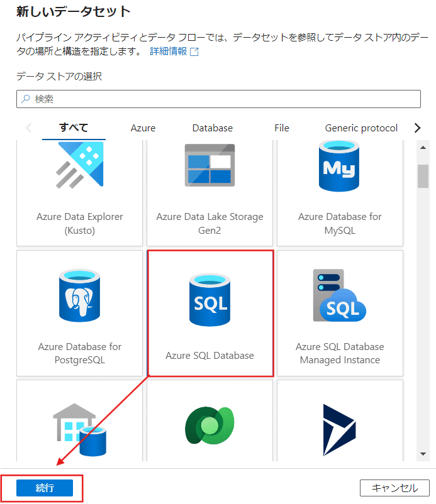Image resolution: width=436 pixels, height=504 pixels.
Task: Click the vertical scrollbar thumb
Action: coord(423,176)
